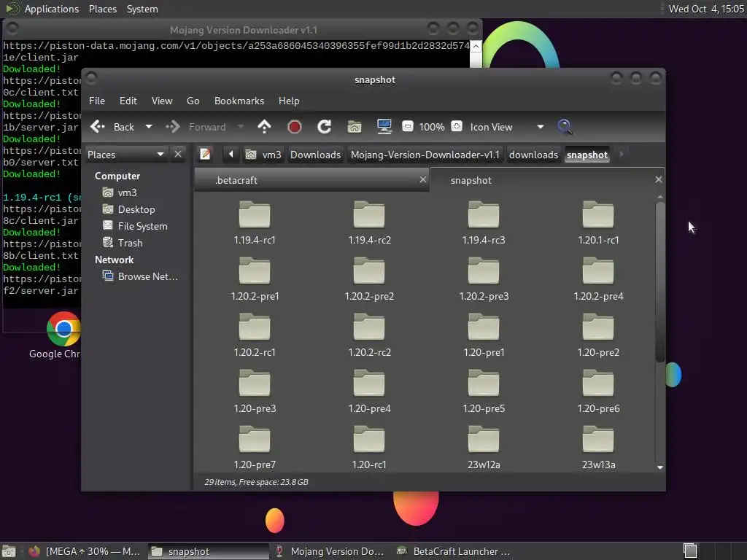Select the 1.19.4-rc2 folder
The width and height of the screenshot is (747, 560).
[x=369, y=223]
